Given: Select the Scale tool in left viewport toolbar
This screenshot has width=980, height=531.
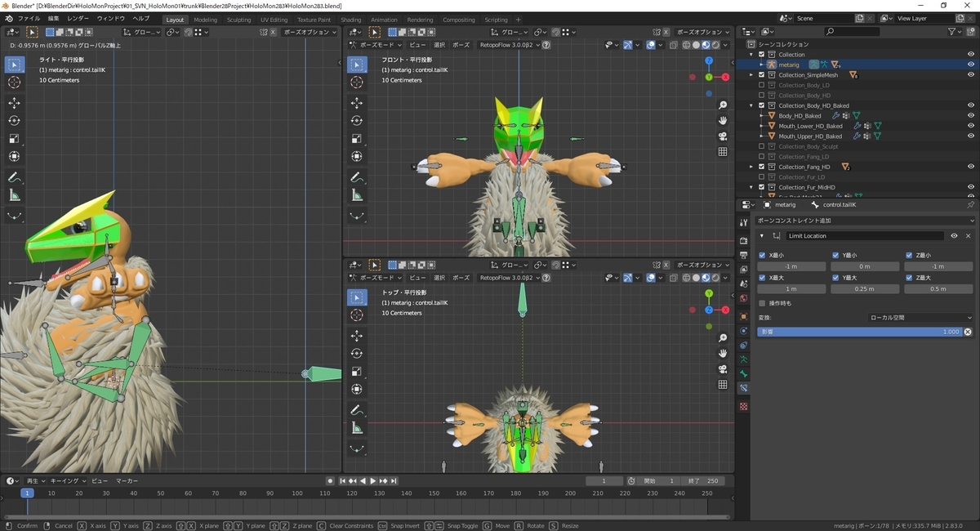Looking at the screenshot, I should [x=14, y=139].
